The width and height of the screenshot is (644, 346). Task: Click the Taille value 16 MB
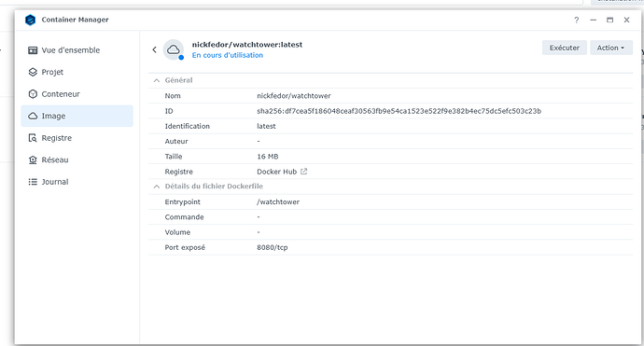[x=267, y=157]
